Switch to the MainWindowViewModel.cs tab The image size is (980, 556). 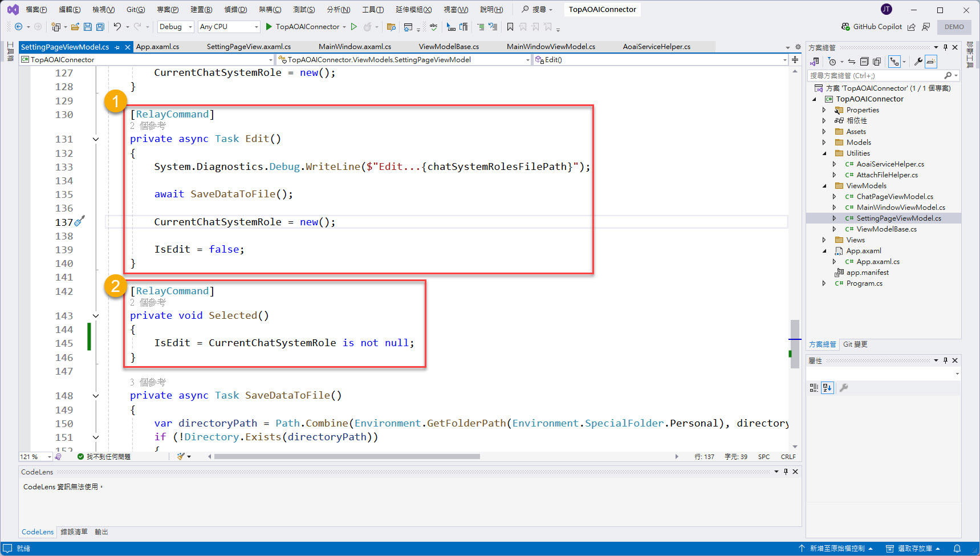click(551, 47)
